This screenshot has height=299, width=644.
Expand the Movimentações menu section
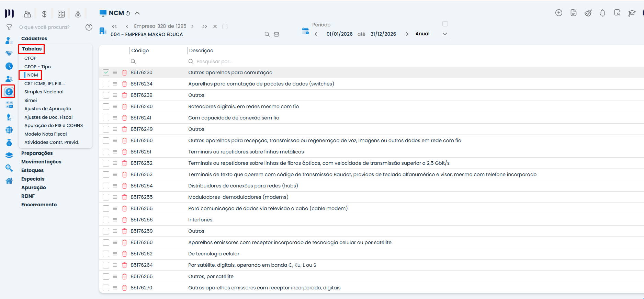point(41,162)
